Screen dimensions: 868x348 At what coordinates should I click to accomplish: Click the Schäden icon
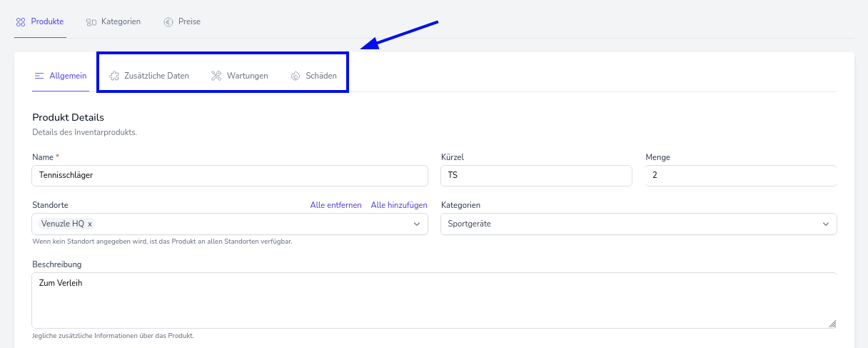tap(296, 76)
